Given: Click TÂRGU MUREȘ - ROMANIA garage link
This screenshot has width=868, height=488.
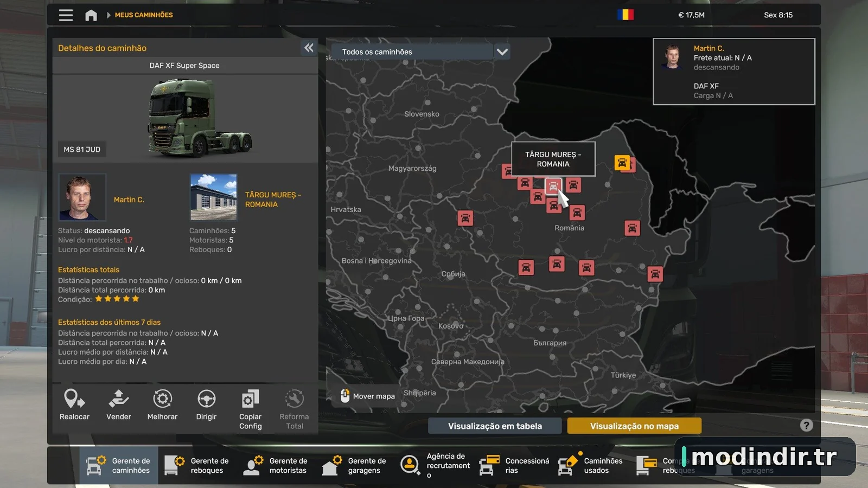Looking at the screenshot, I should (273, 200).
